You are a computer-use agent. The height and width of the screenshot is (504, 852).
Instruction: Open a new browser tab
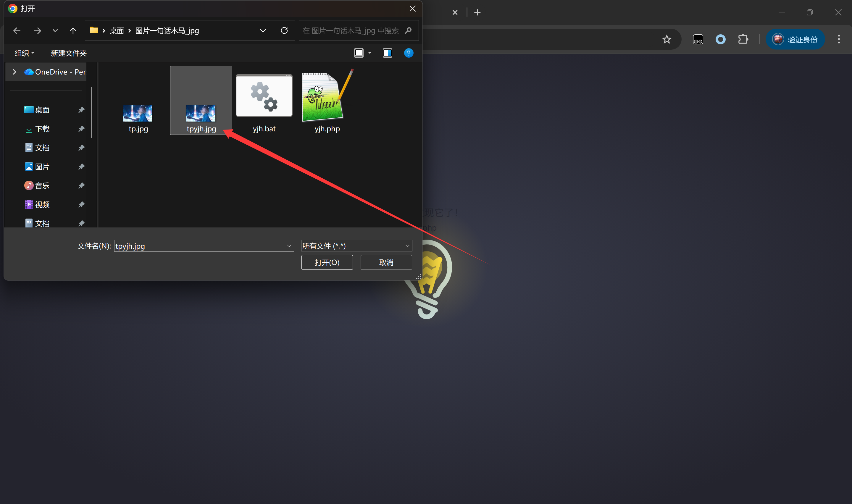pos(477,12)
